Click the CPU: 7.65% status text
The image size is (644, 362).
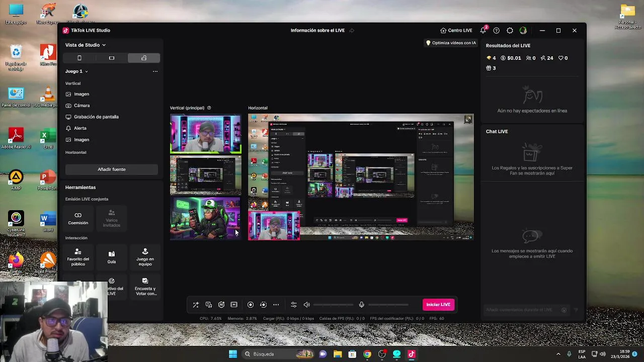210,318
